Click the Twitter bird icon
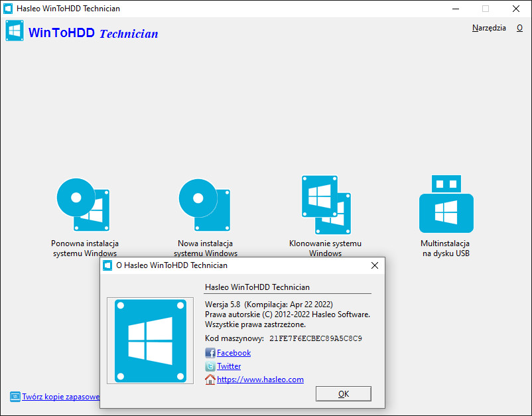 pyautogui.click(x=210, y=366)
